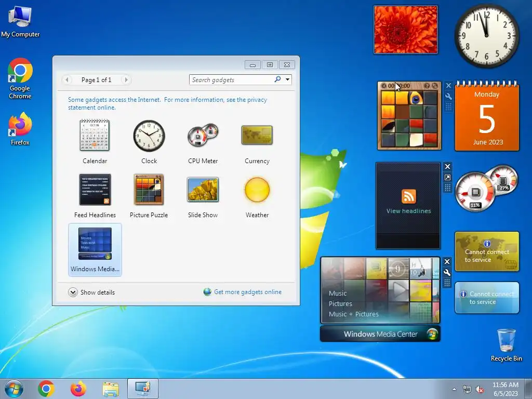Image resolution: width=532 pixels, height=399 pixels.
Task: Show the Picture Puzzle solved picture
Action: 427,86
